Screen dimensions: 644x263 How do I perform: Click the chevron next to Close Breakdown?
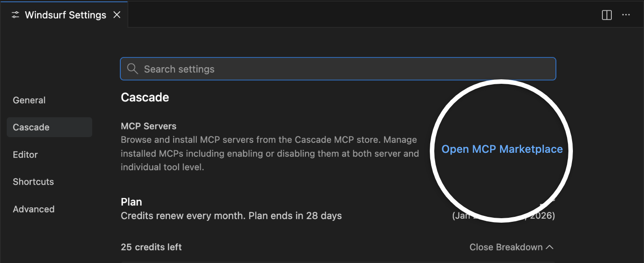pos(550,246)
